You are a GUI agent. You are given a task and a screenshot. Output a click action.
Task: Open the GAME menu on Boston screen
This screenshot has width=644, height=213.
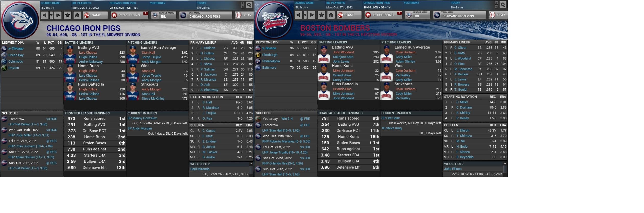pyautogui.click(x=349, y=15)
